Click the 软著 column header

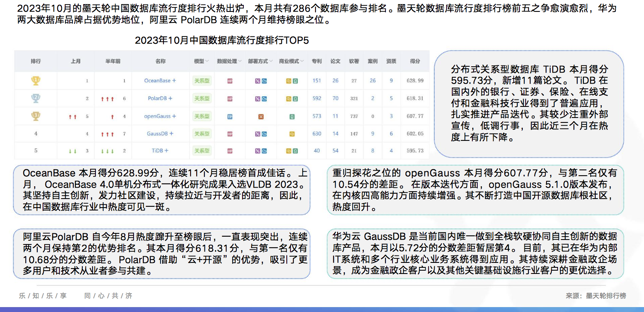354,61
